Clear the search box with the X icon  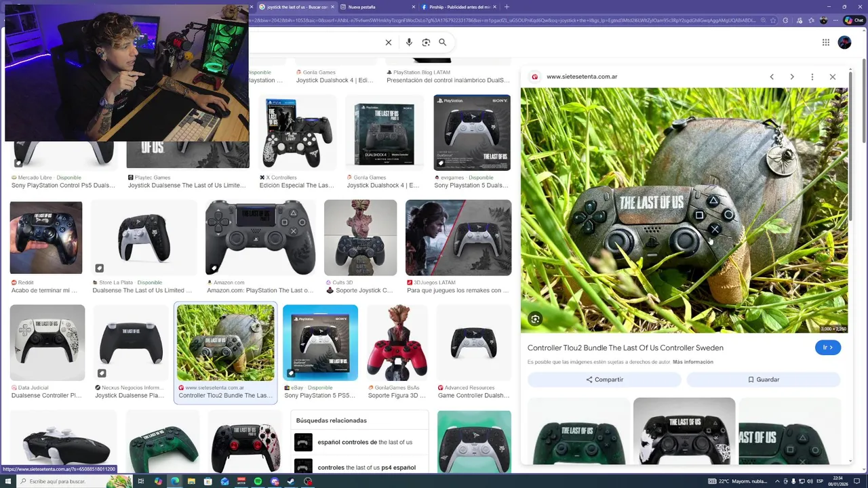coord(389,42)
